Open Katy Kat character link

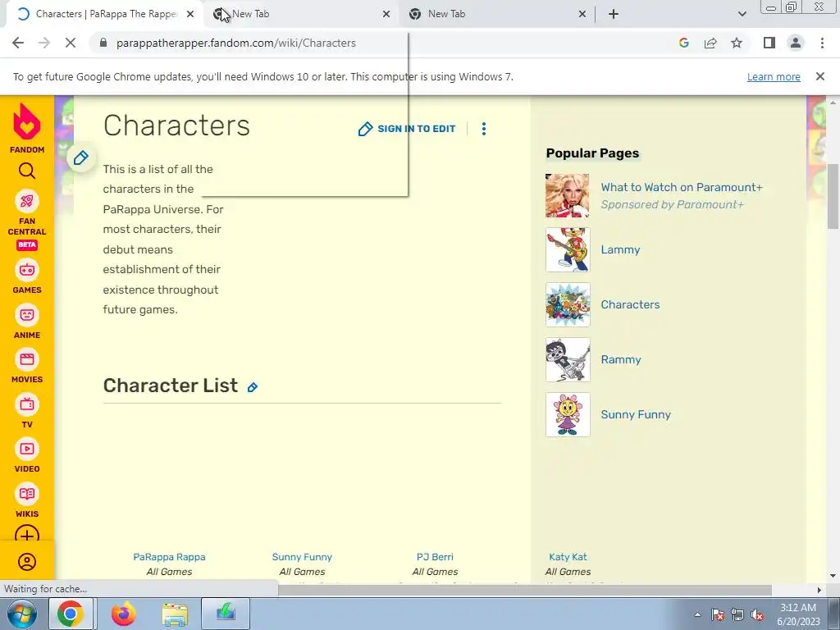pos(568,557)
